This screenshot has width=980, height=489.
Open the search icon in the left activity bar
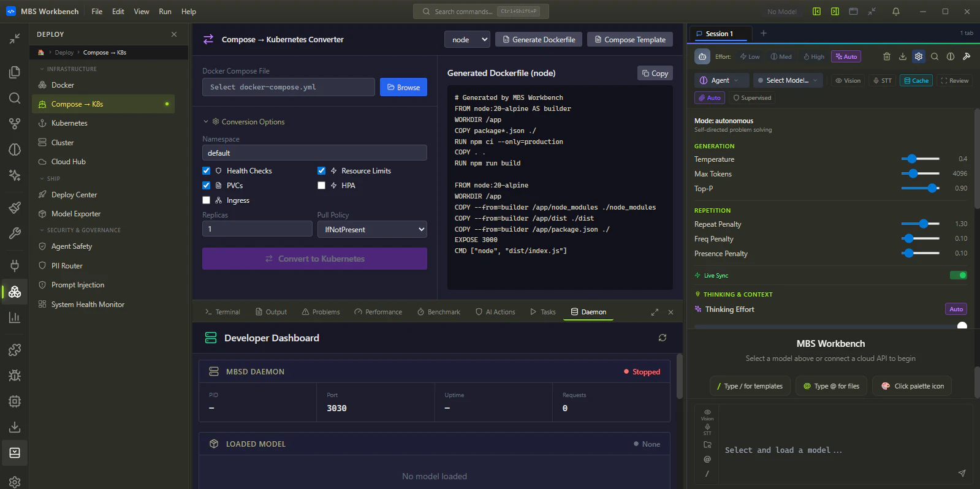point(15,98)
